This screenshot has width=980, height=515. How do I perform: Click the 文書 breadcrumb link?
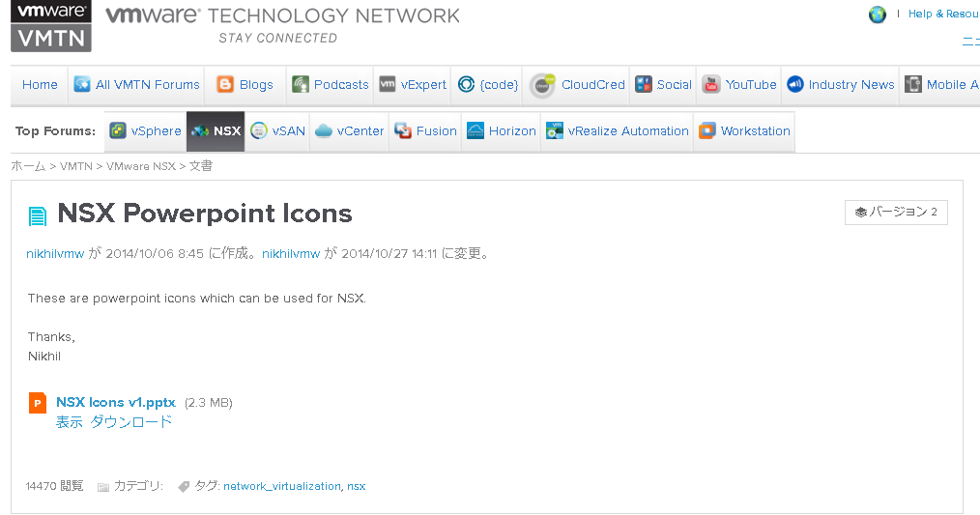pos(201,165)
